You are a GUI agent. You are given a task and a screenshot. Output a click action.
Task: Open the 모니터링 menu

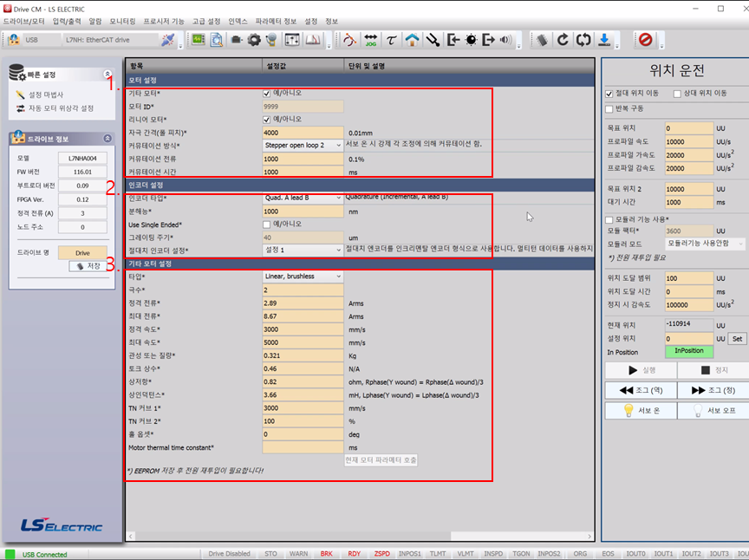pos(122,21)
